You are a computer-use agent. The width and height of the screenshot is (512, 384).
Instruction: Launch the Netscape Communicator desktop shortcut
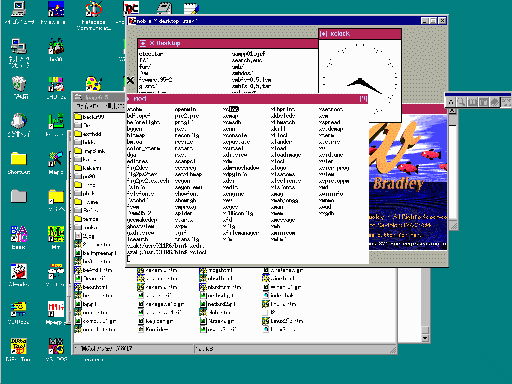click(94, 9)
